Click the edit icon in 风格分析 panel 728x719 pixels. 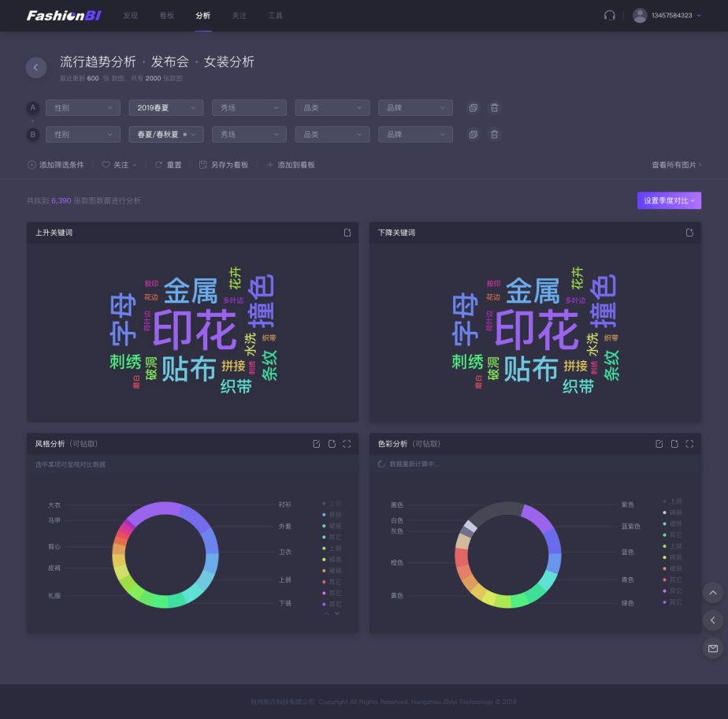tap(317, 444)
